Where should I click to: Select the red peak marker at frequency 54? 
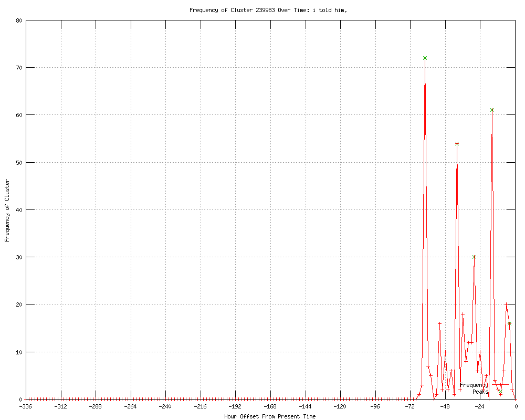(457, 143)
